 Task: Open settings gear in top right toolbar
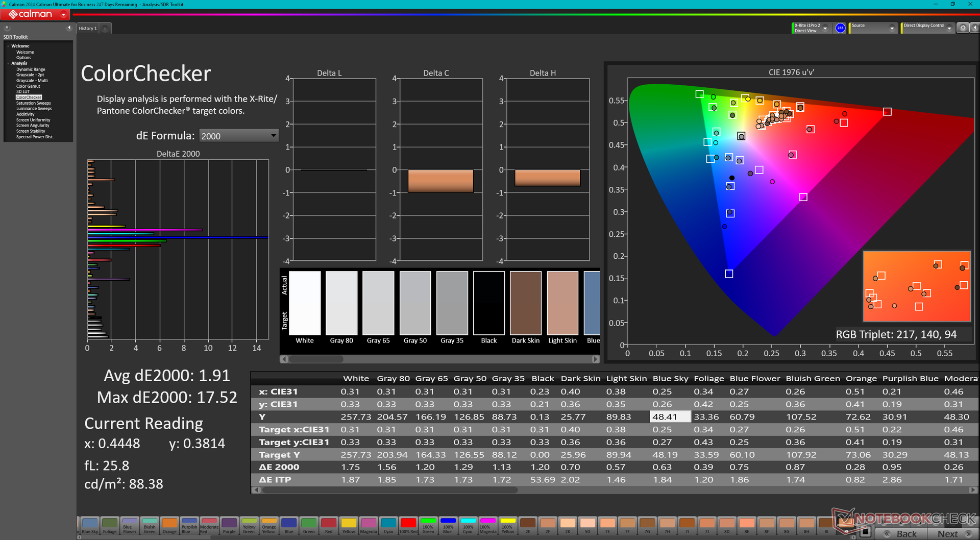963,28
